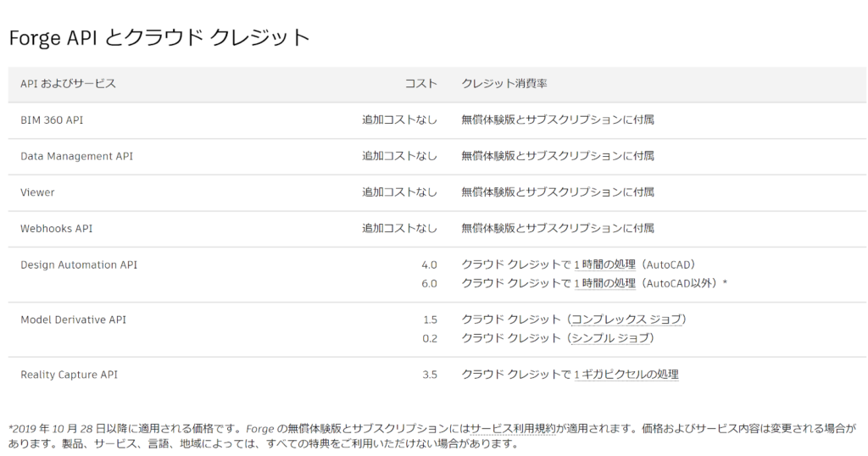Click the Viewer row label
This screenshot has height=456, width=868.
click(37, 192)
